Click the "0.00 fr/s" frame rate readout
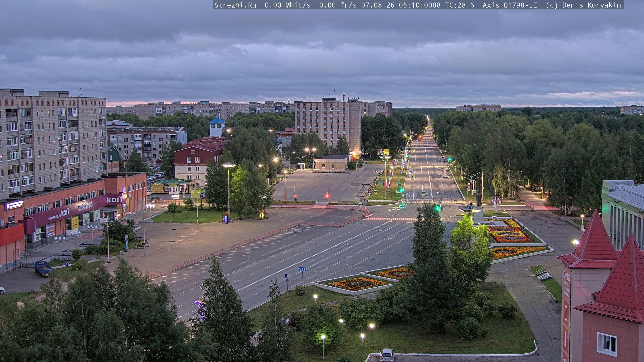Viewport: 644px width, 362px height. click(338, 5)
